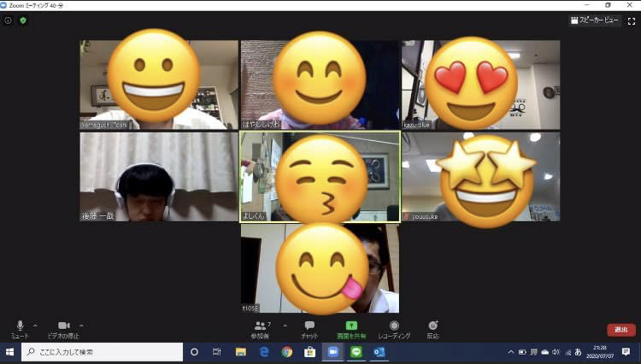Open File Explorer from taskbar
Screen dimensions: 641x364
coord(241,352)
